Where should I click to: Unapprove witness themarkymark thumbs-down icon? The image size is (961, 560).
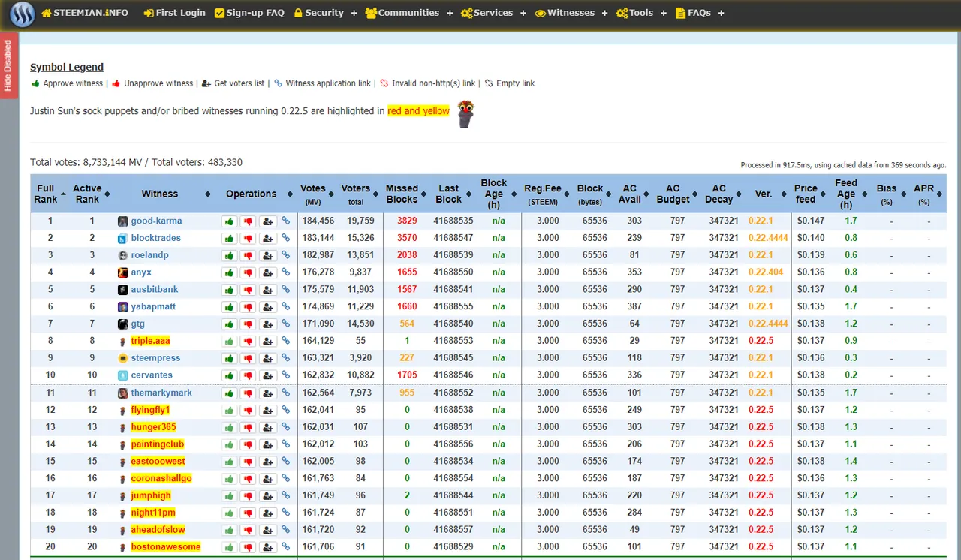click(248, 393)
